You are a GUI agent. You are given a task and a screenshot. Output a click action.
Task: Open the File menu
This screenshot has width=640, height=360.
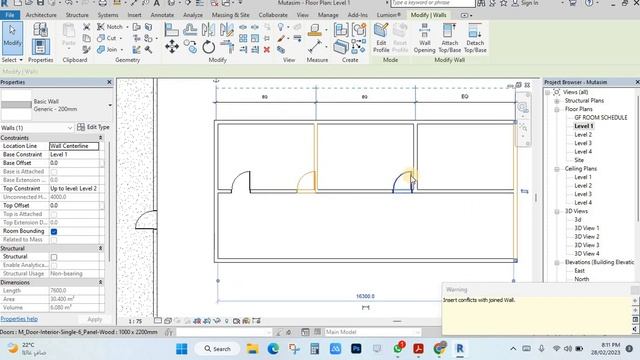tap(10, 15)
